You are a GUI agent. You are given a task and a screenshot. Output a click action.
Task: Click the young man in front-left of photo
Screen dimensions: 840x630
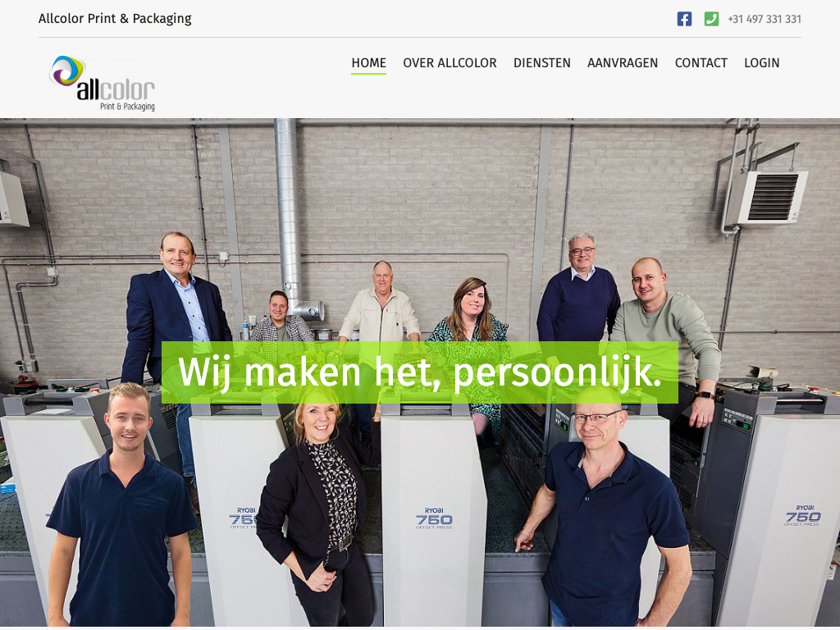click(123, 504)
